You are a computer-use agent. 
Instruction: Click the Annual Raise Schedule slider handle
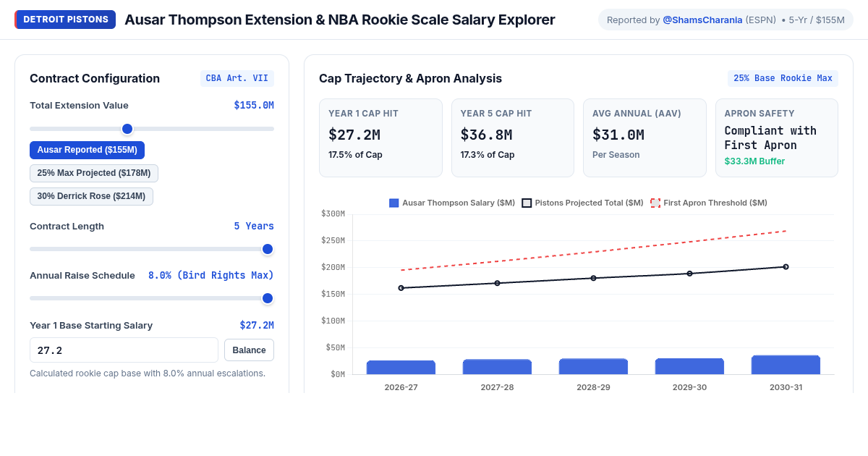pos(268,298)
